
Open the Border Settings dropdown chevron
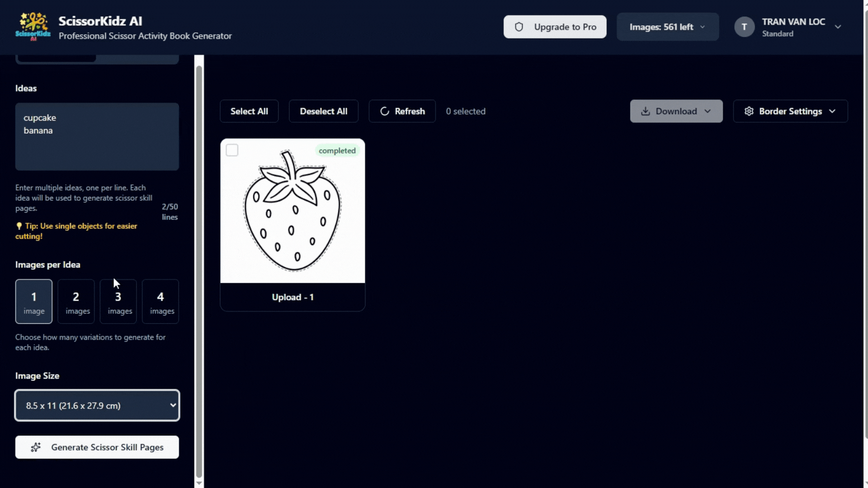832,112
